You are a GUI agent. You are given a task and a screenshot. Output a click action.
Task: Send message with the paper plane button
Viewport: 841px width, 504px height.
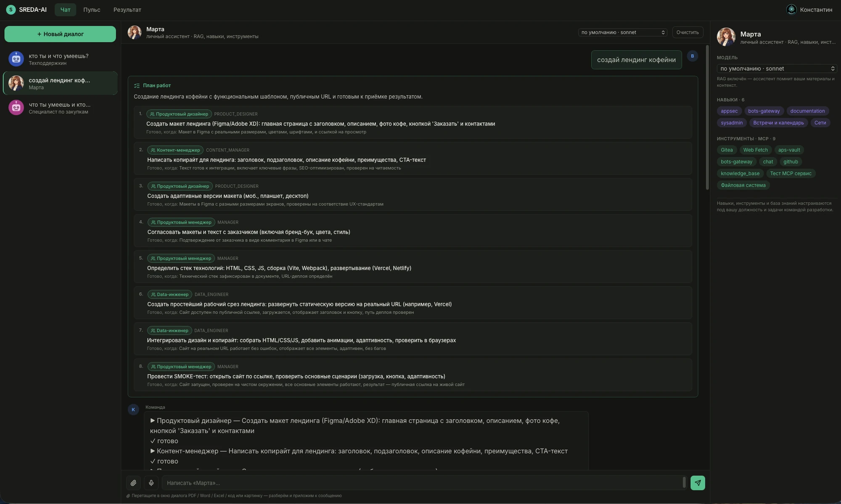point(698,483)
